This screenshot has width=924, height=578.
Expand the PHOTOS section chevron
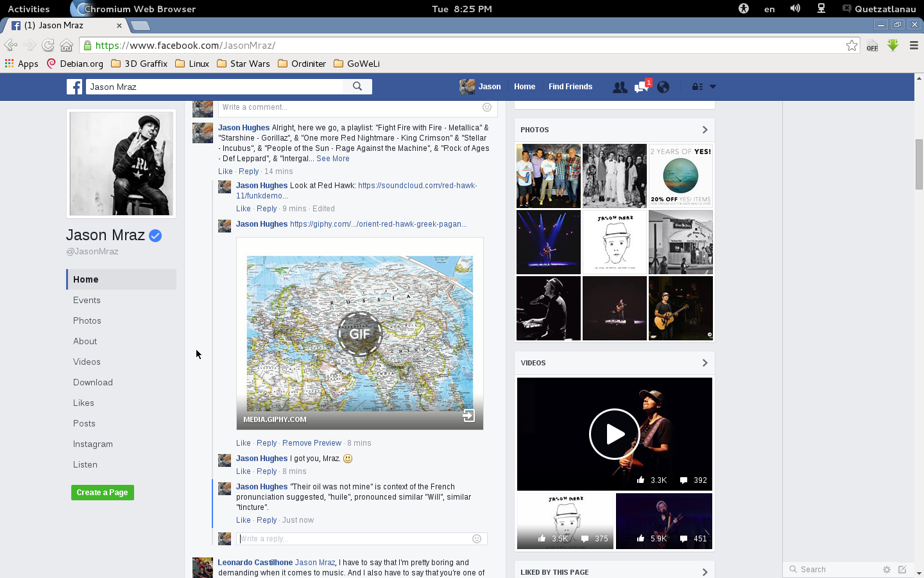(705, 130)
